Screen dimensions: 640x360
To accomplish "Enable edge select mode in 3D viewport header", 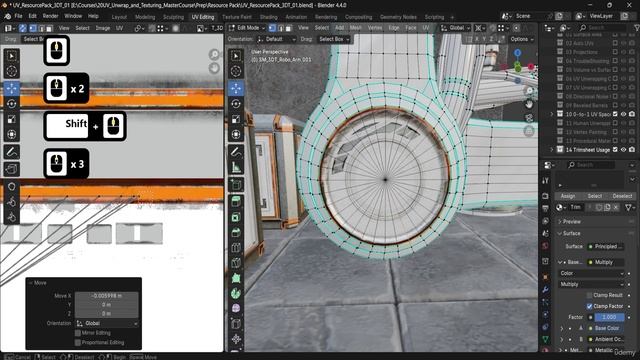I will click(x=280, y=28).
